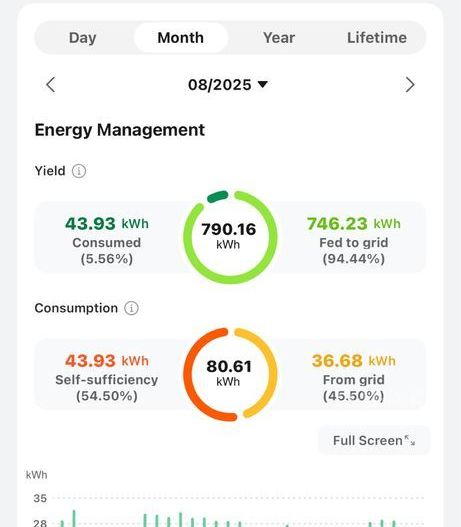The height and width of the screenshot is (527, 461).
Task: Select the Month tab
Action: [181, 38]
